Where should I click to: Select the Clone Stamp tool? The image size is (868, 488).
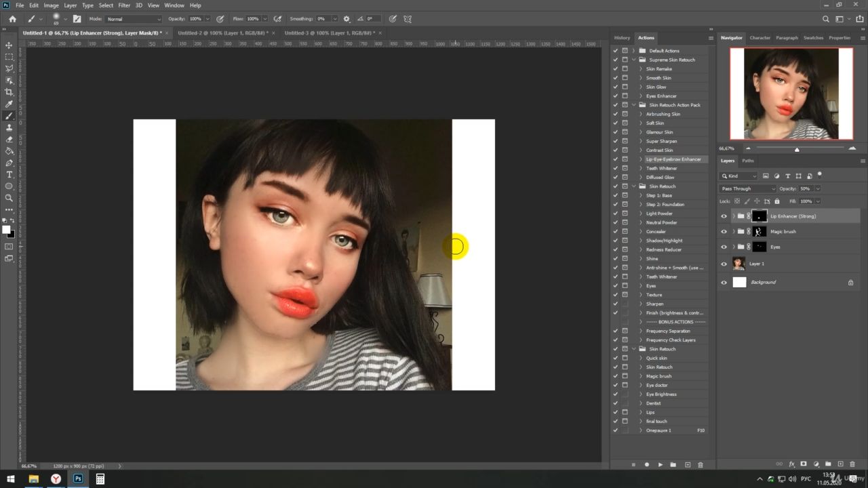9,127
